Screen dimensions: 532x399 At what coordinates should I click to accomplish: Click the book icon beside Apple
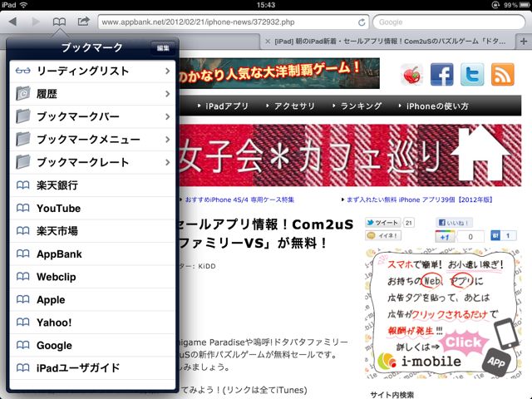[x=22, y=299]
